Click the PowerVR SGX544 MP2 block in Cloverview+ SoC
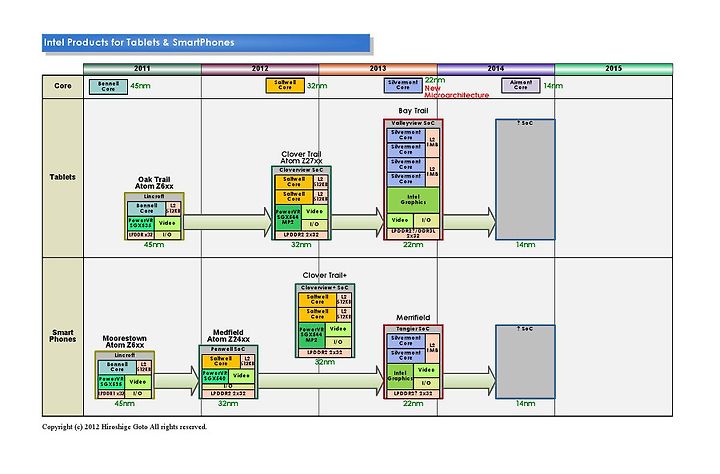Viewport: 720px width, 474px height. (311, 335)
